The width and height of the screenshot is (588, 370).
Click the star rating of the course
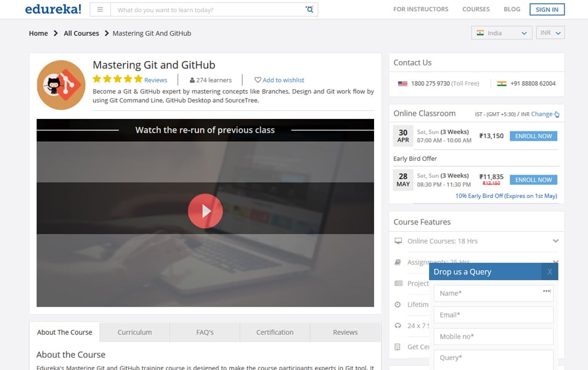pos(117,79)
